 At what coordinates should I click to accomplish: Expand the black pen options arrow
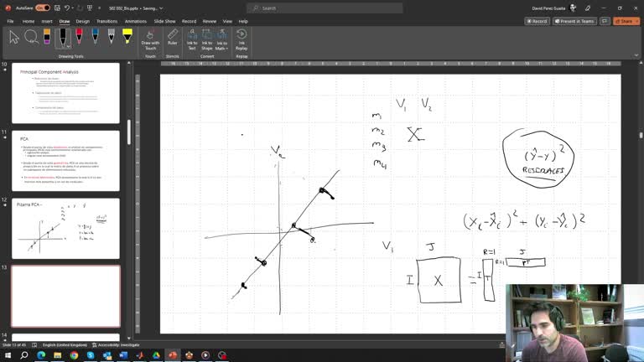click(x=68, y=46)
